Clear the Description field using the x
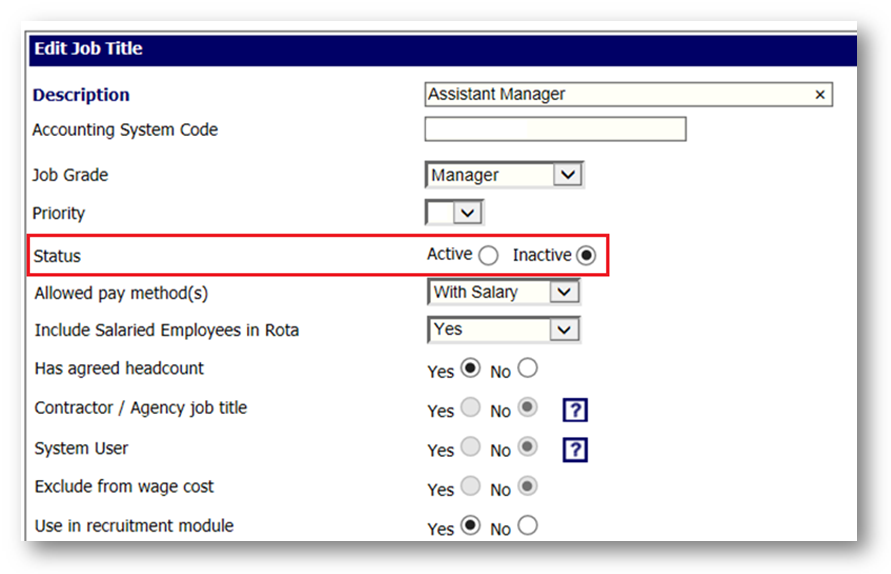 [820, 95]
